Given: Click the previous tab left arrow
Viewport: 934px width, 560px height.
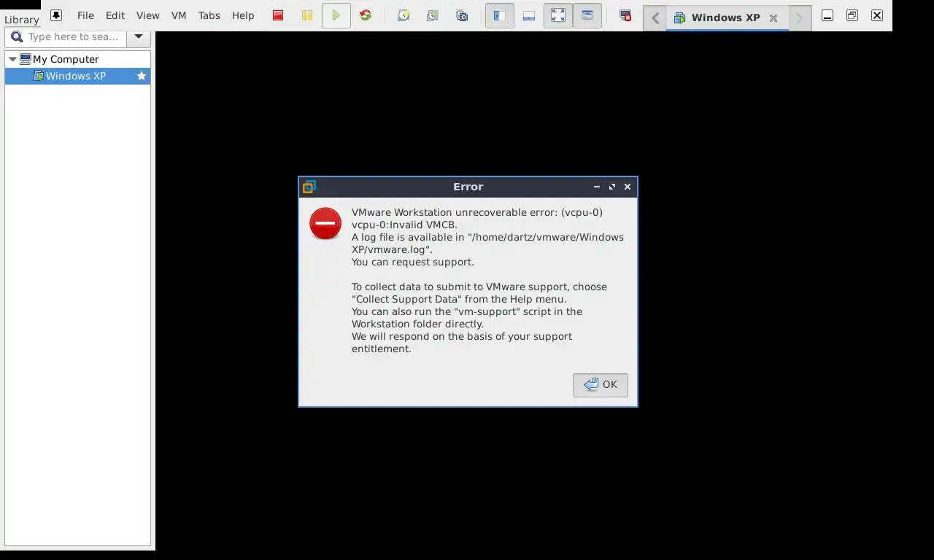Looking at the screenshot, I should [x=655, y=18].
